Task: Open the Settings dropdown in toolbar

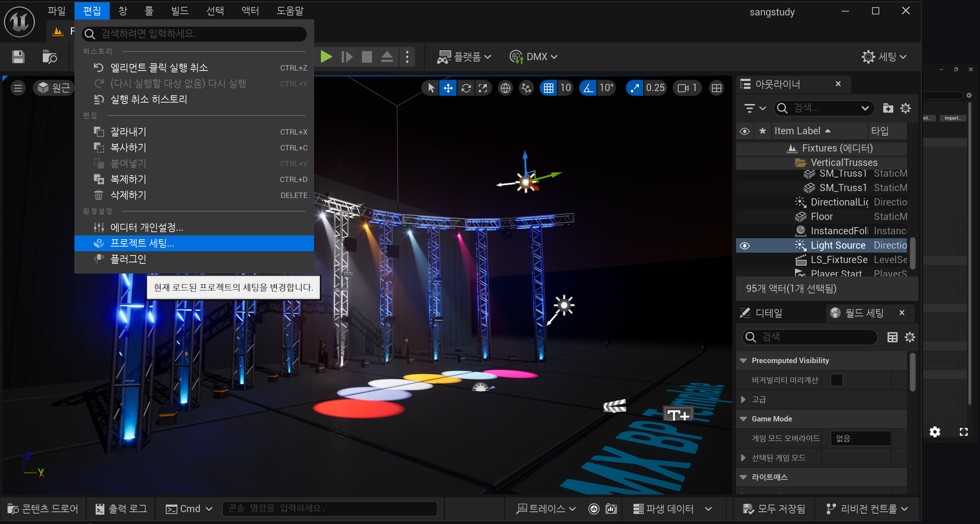Action: tap(884, 57)
